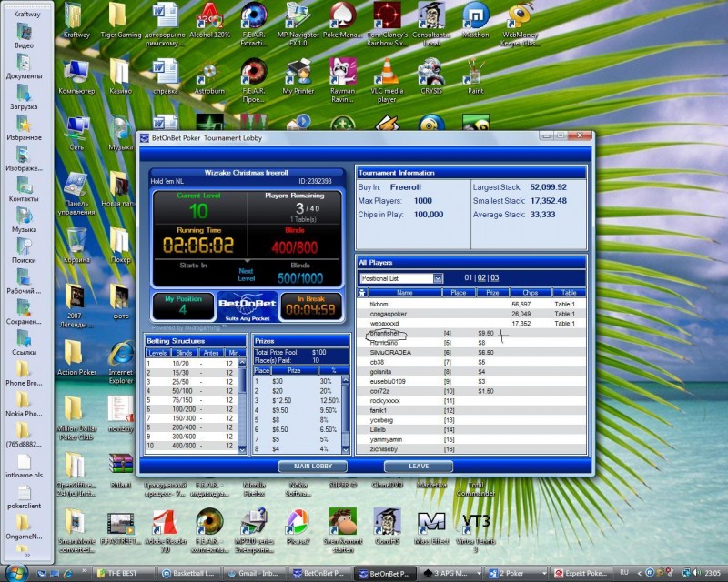
Task: Click the Blinds column header in Betting Structures
Action: (x=184, y=353)
